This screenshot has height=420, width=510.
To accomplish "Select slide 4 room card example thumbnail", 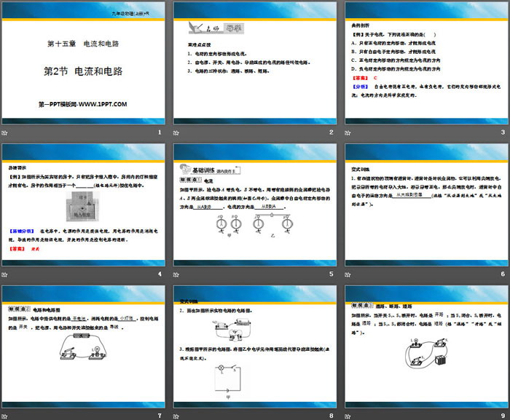I will click(x=83, y=205).
